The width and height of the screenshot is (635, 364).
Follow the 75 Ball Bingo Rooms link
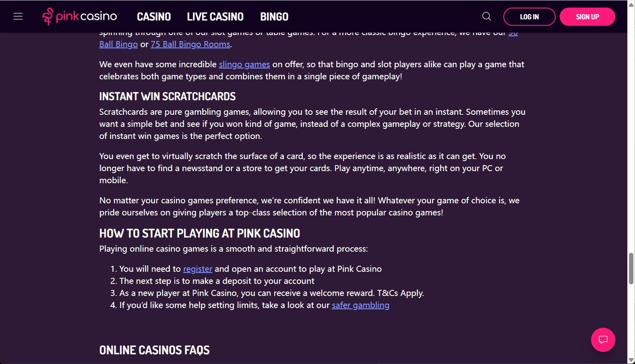[x=190, y=44]
